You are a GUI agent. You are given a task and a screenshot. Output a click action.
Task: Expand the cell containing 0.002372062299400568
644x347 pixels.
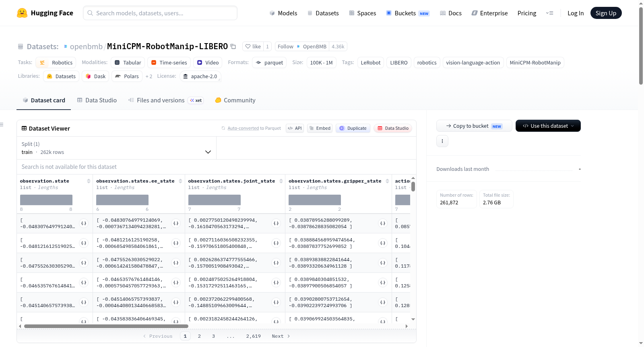(276, 302)
